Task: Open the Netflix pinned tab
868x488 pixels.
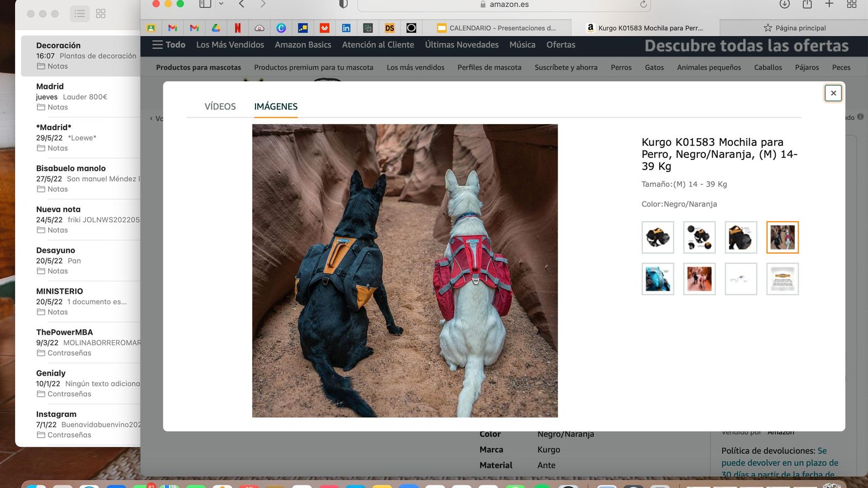Action: [238, 28]
